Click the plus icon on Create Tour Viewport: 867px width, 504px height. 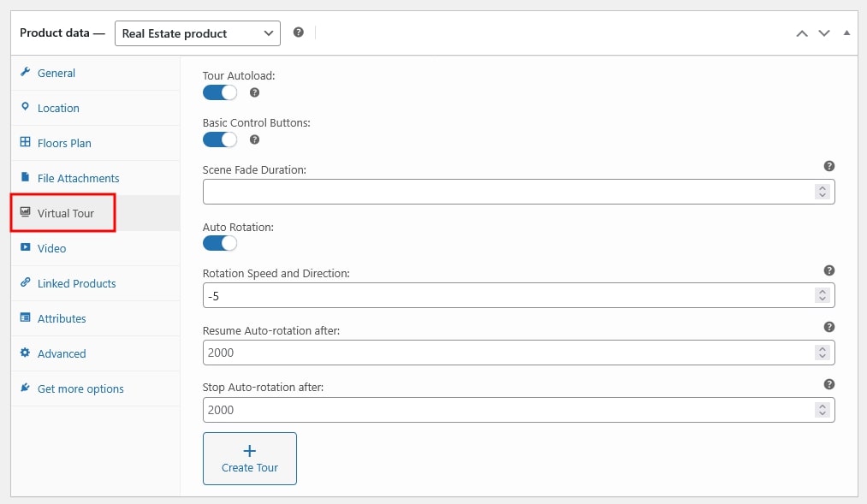250,451
